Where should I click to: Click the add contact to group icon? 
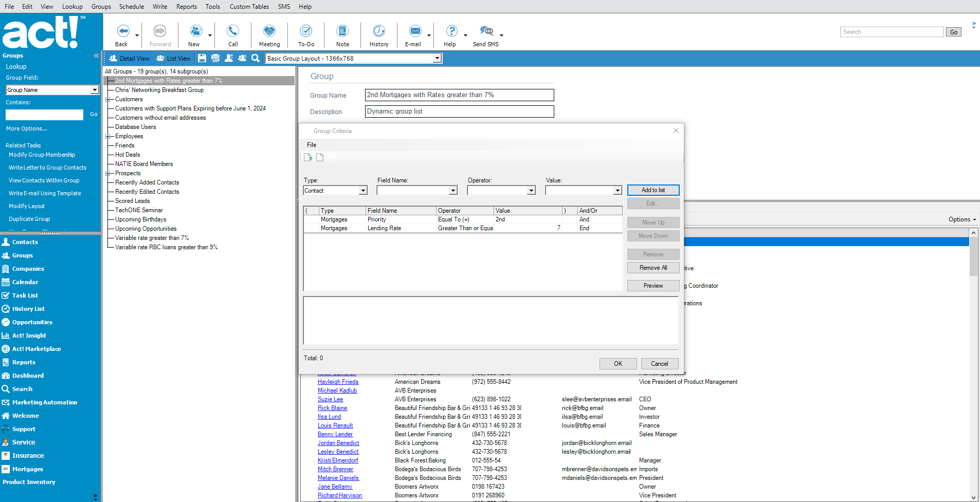coord(229,59)
